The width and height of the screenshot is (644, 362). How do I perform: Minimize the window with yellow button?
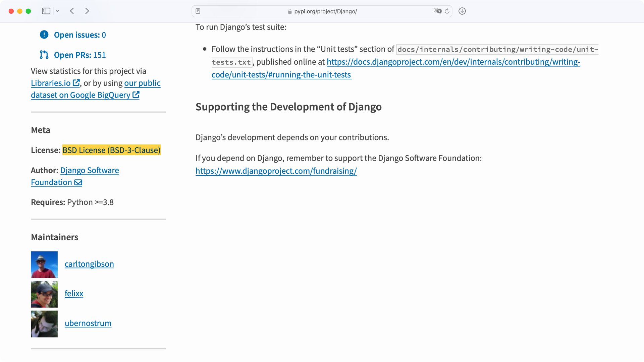[20, 11]
